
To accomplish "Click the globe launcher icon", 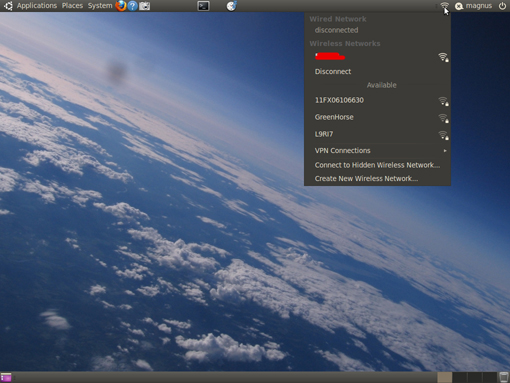I will 231,6.
